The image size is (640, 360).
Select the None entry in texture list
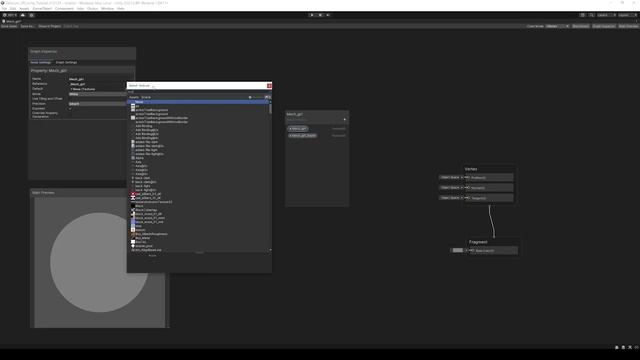coord(198,102)
